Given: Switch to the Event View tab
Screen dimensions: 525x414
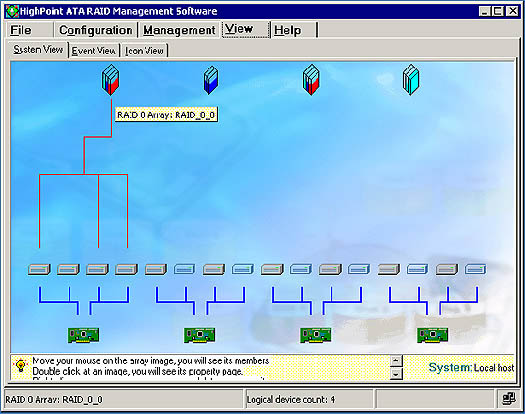Looking at the screenshot, I should tap(94, 51).
